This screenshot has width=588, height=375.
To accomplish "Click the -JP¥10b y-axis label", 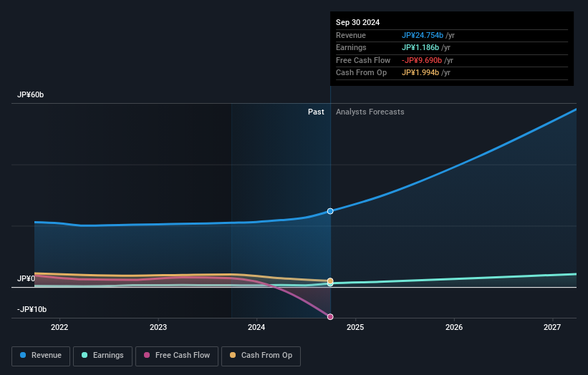I will click(x=32, y=309).
